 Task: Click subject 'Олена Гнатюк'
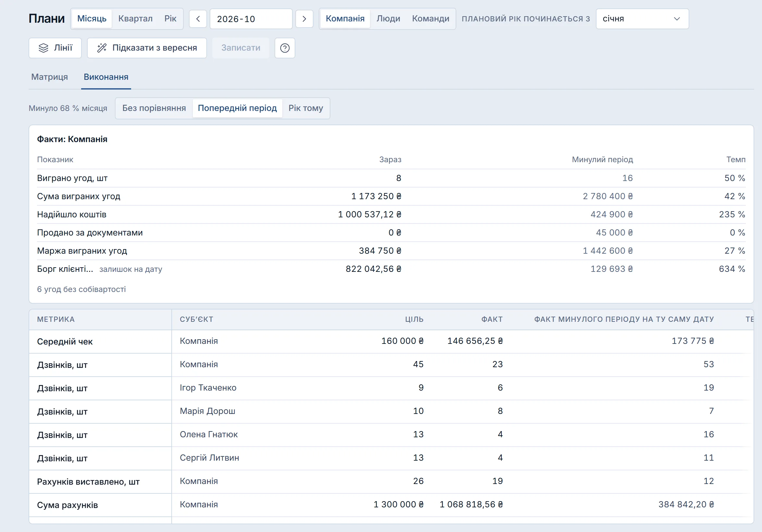209,434
